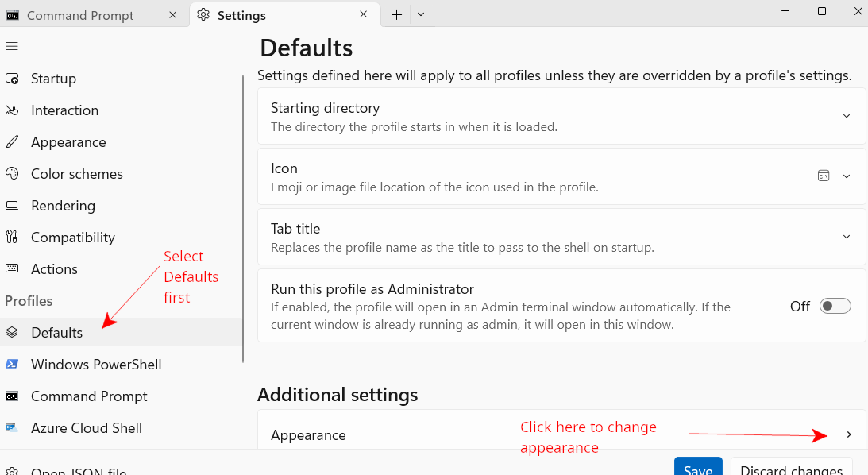
Task: Select the Defaults stacked-layers icon
Action: pyautogui.click(x=12, y=332)
